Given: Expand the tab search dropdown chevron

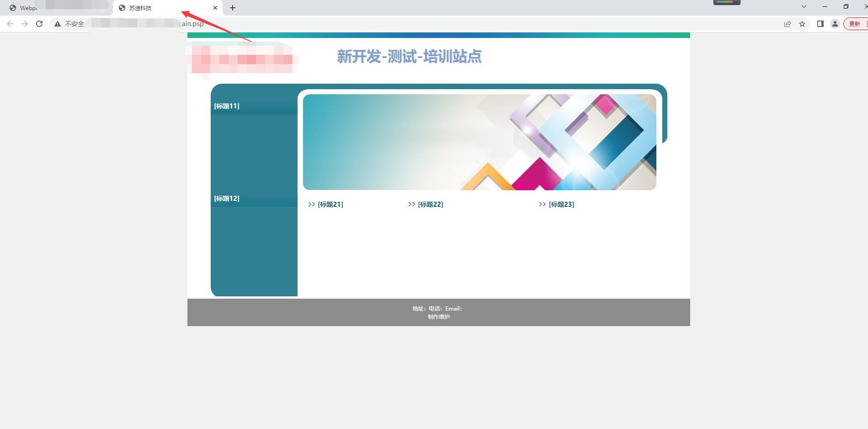Looking at the screenshot, I should pos(804,6).
